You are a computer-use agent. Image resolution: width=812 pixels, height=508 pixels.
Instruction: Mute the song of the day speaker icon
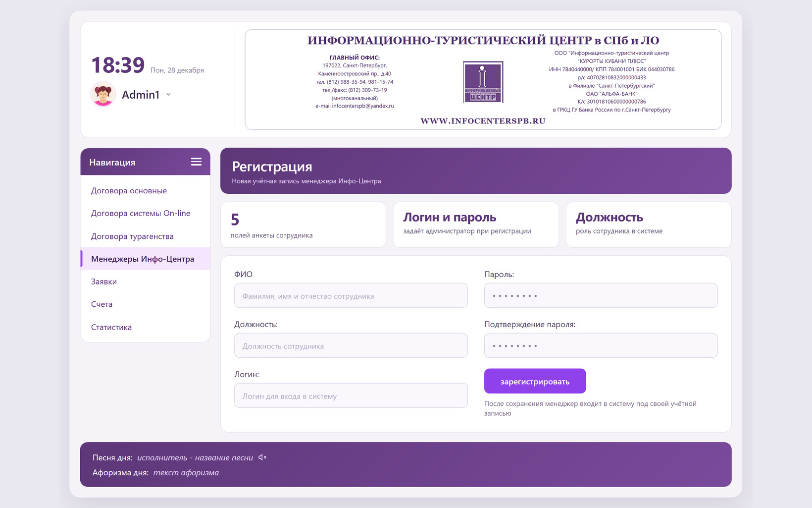[262, 457]
